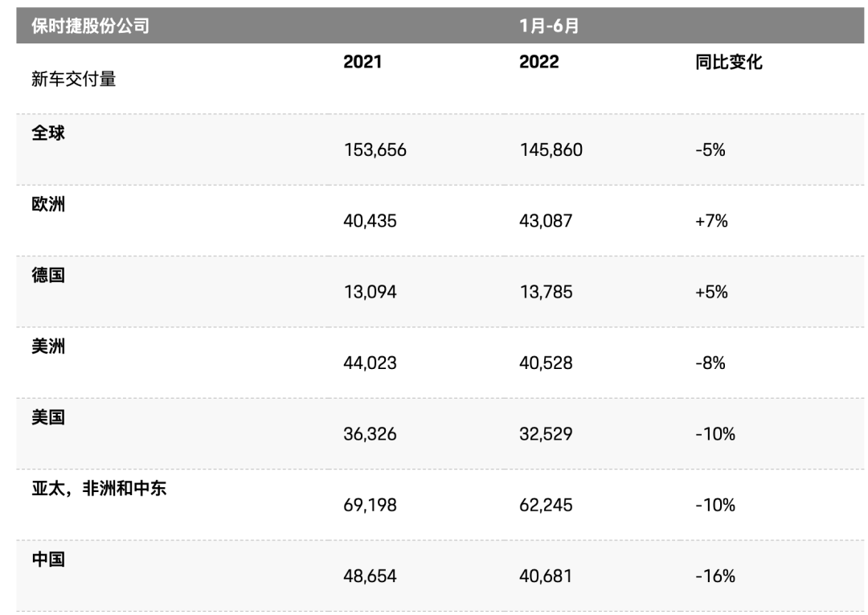Click China's 2022 value 40,681
Screen dimensions: 868x615
[x=546, y=576]
